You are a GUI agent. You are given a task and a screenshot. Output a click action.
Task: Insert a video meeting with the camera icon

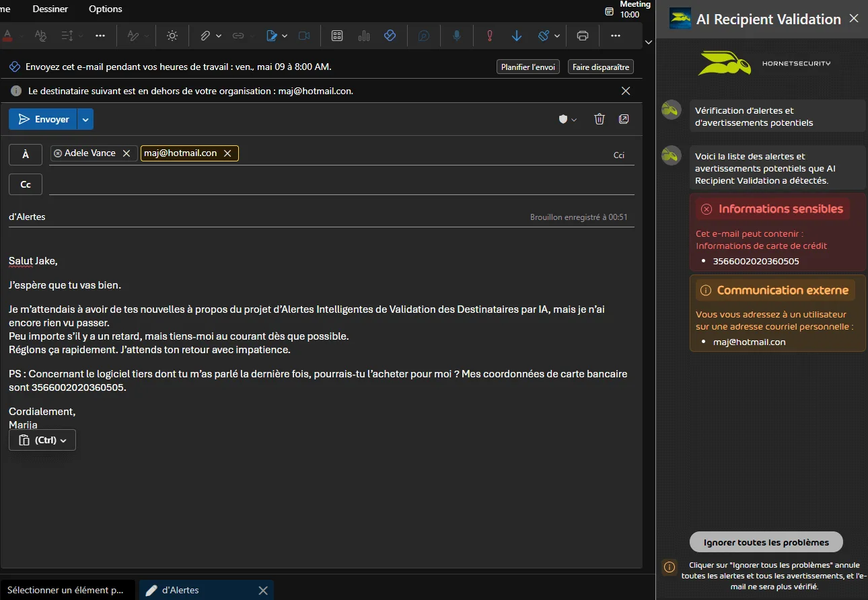pos(303,35)
